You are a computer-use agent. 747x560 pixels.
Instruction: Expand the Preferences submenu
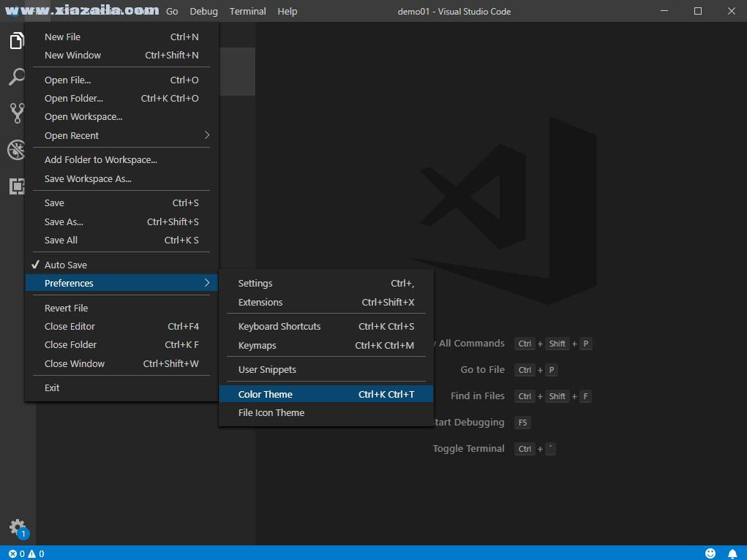click(x=121, y=283)
